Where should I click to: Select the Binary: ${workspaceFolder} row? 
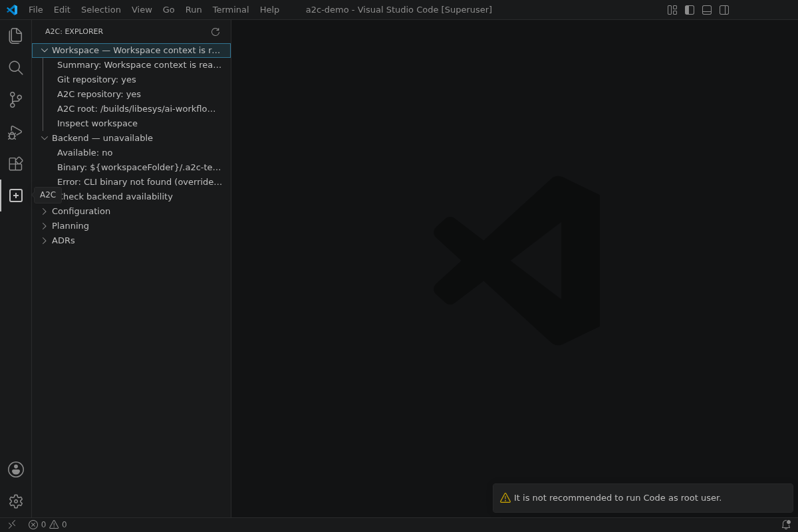tap(132, 168)
